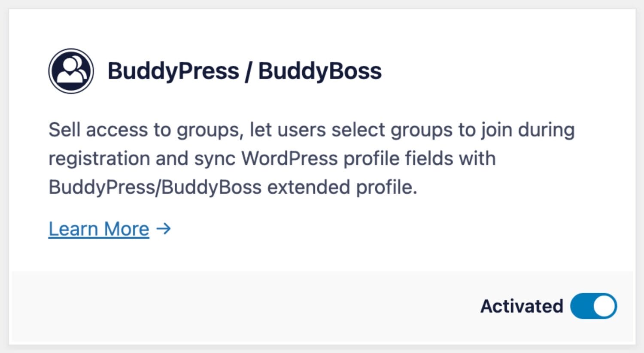Click the 'Sell access to groups' text line
Viewport: 644px width, 353px height.
(311, 130)
